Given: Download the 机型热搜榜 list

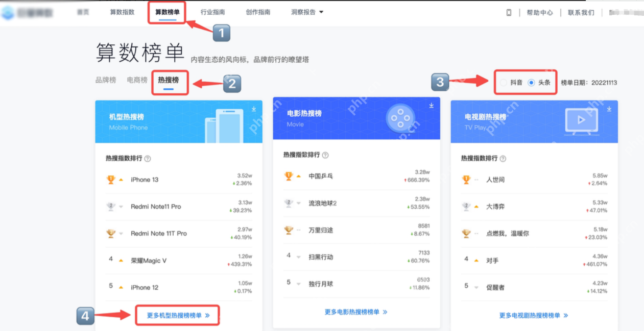Looking at the screenshot, I should [x=254, y=109].
